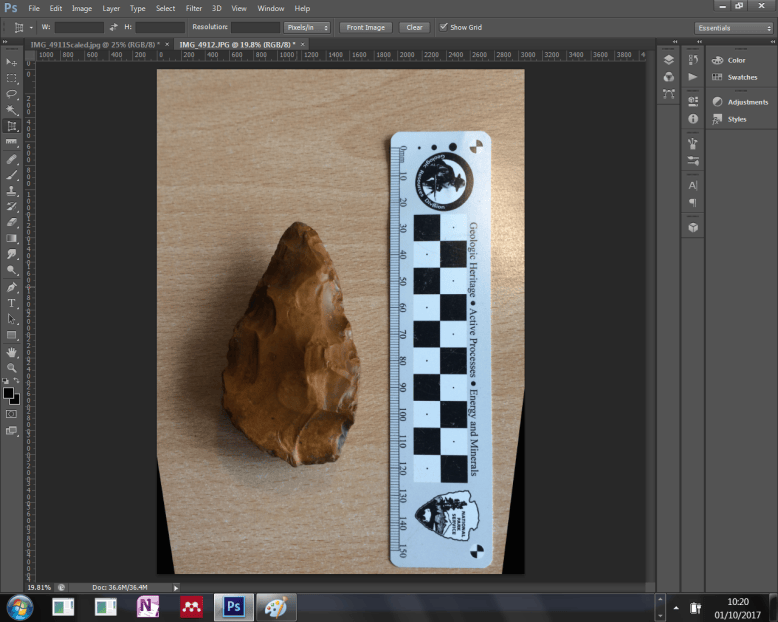Screen dimensions: 778x622
Task: Select the Hand tool
Action: (11, 352)
